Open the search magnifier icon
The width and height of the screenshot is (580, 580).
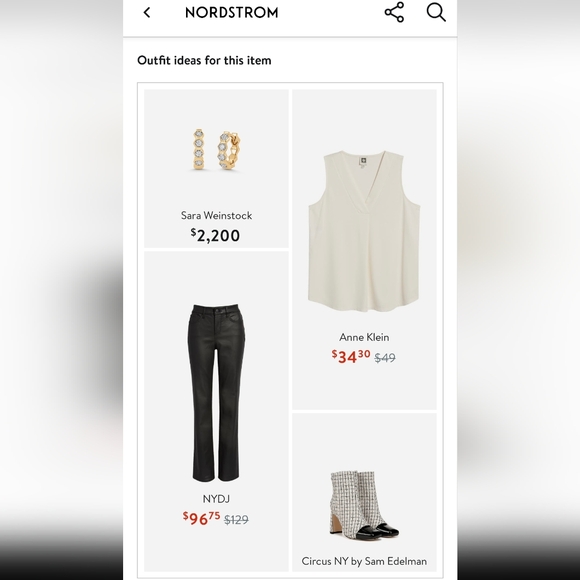click(436, 12)
